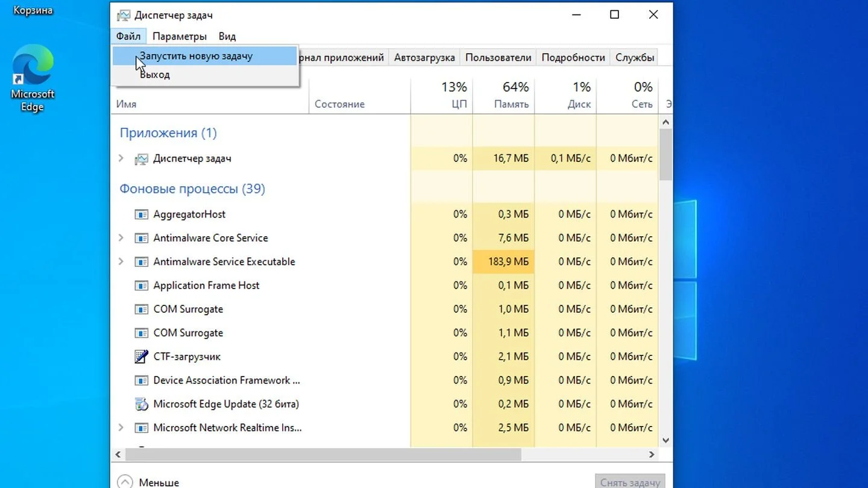This screenshot has width=868, height=488.
Task: Choose Выход from Файл menu
Action: [x=205, y=75]
